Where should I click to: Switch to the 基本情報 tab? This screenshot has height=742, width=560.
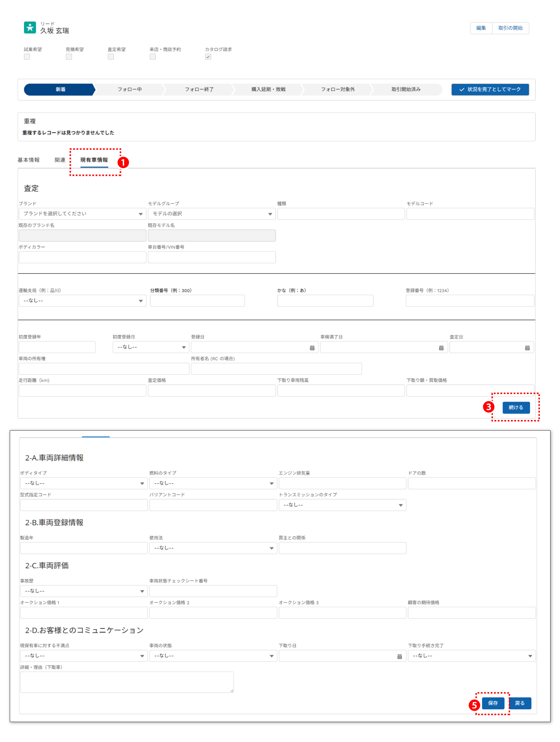click(x=29, y=160)
